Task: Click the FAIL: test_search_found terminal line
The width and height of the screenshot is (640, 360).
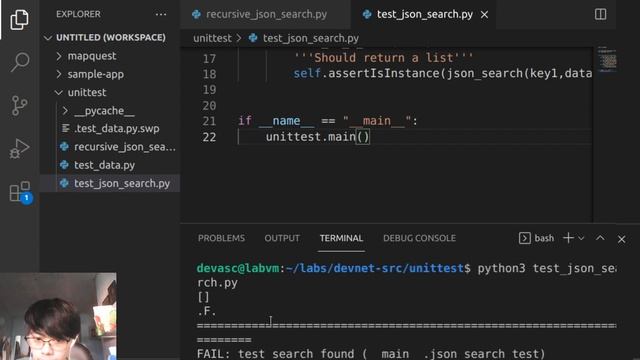Action: click(371, 353)
